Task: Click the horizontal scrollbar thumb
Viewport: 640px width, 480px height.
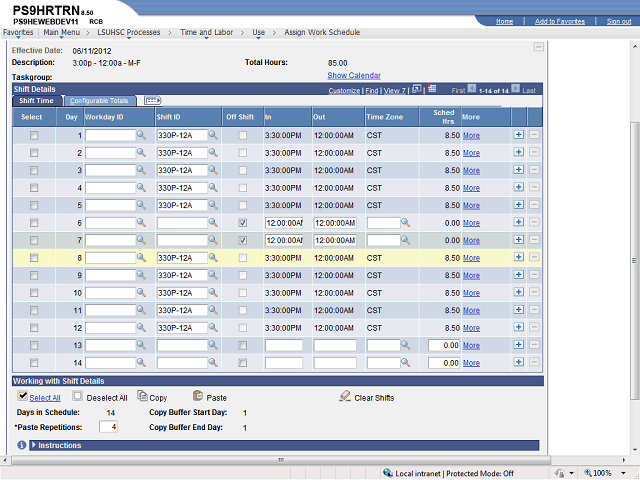Action: pos(281,460)
